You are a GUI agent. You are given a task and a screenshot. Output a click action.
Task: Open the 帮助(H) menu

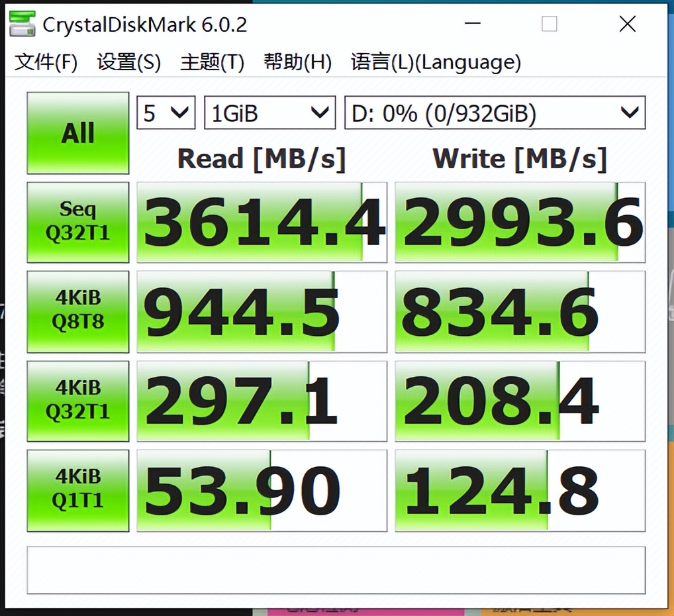297,62
